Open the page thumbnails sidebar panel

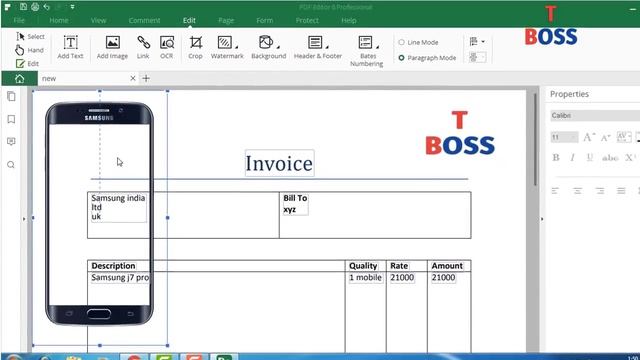[x=11, y=96]
